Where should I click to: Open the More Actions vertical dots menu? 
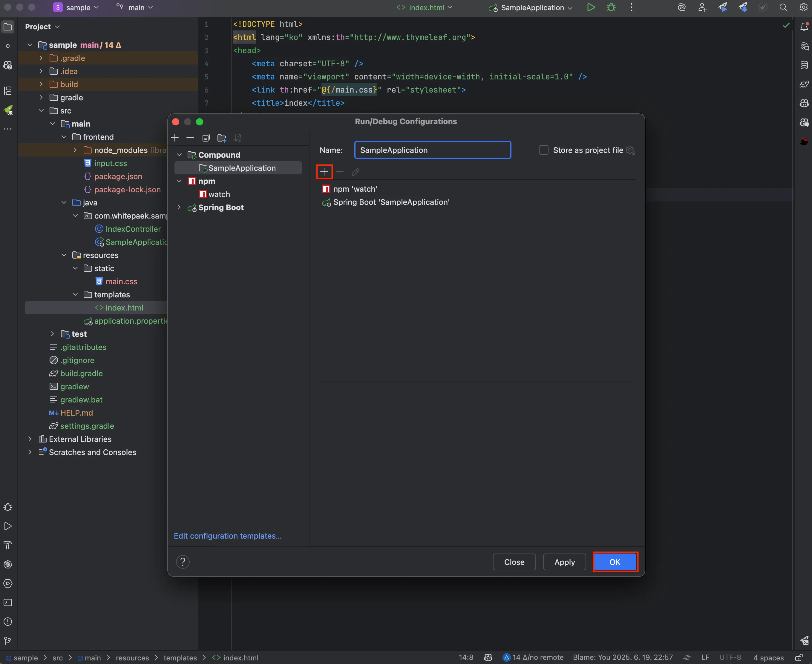pyautogui.click(x=631, y=7)
